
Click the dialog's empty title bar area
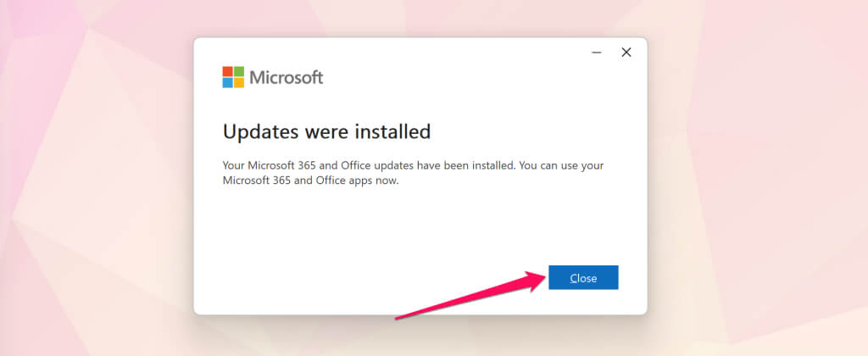point(407,51)
